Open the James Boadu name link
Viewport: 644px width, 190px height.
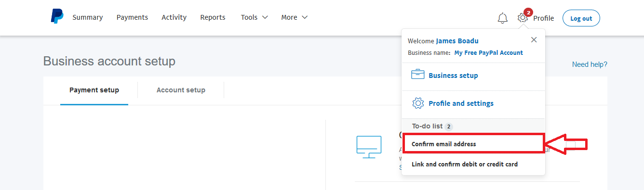point(457,41)
